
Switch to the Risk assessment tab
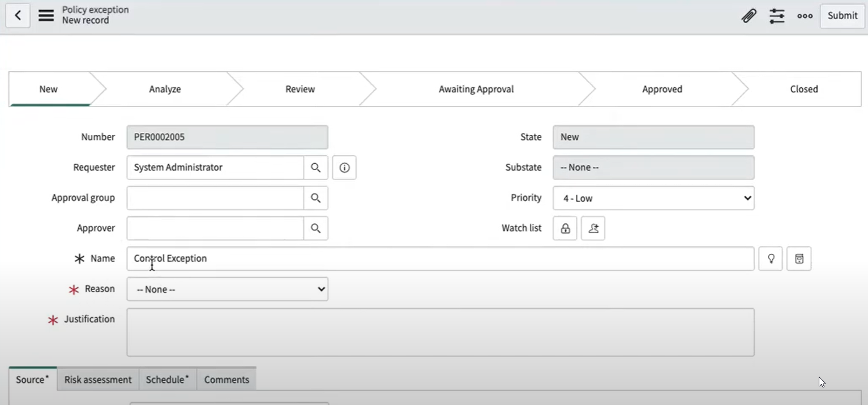pos(98,380)
